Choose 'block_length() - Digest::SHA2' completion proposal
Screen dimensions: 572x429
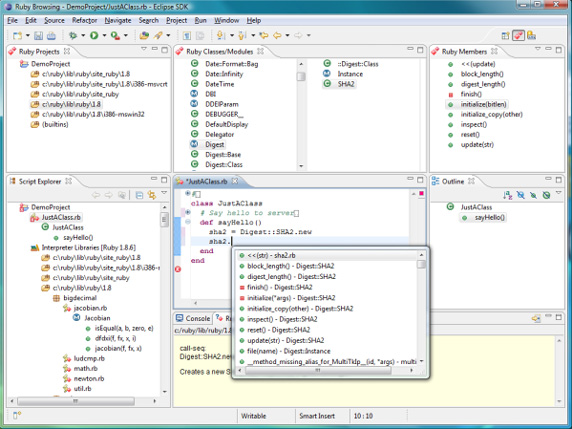[x=290, y=266]
